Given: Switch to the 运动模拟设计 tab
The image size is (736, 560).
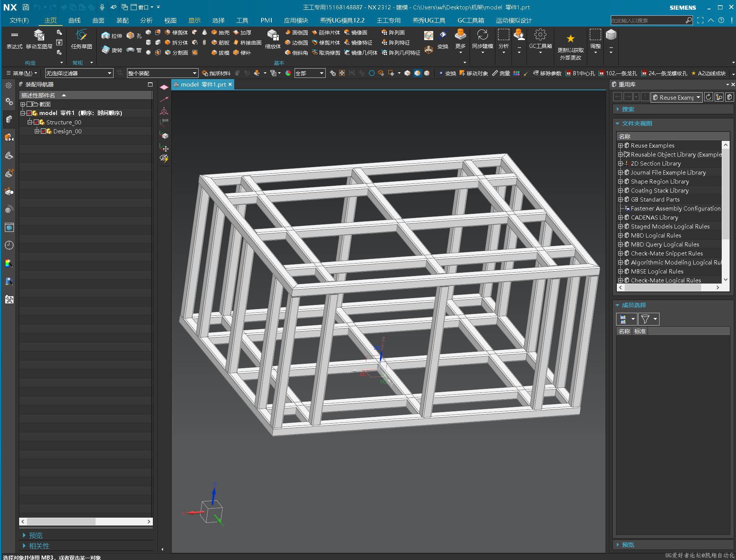Looking at the screenshot, I should pyautogui.click(x=514, y=20).
